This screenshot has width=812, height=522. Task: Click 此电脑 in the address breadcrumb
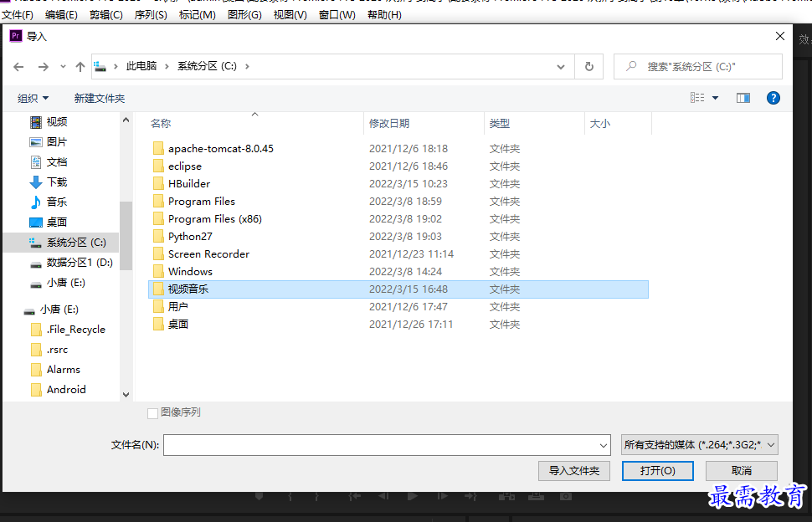click(141, 66)
